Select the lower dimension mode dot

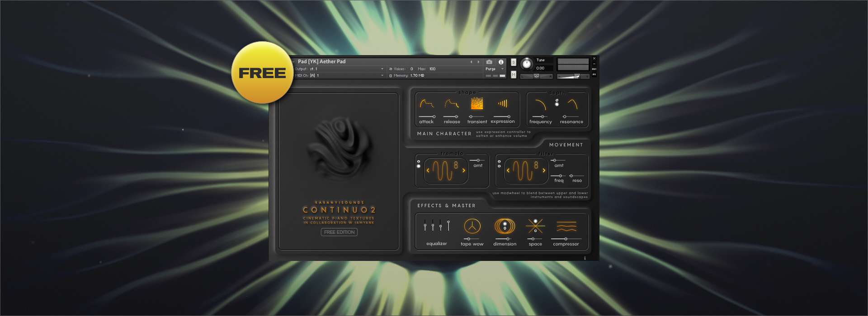coord(505,228)
